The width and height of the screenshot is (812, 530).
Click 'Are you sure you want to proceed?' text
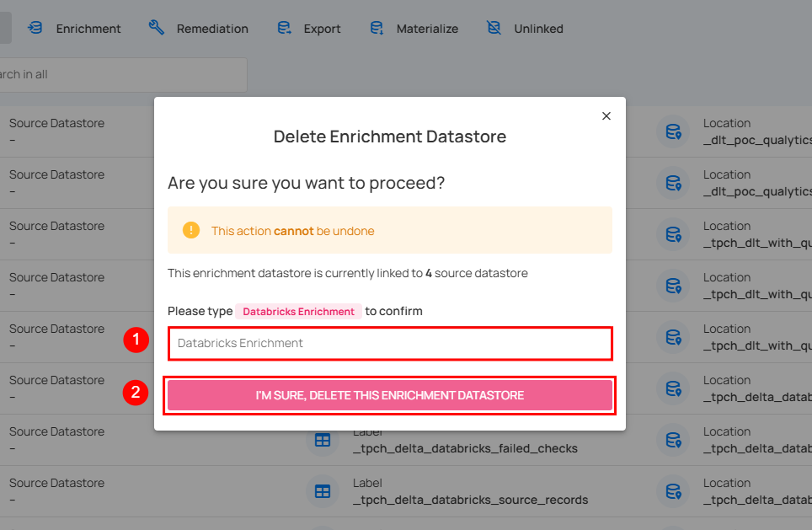[x=306, y=183]
